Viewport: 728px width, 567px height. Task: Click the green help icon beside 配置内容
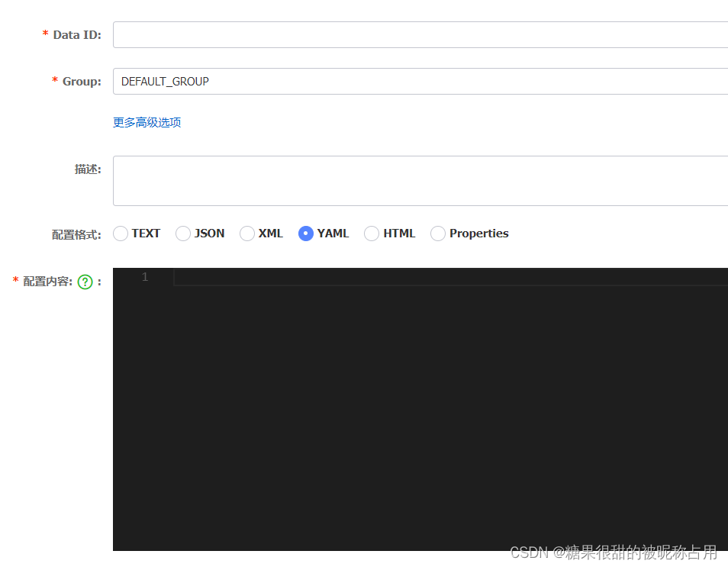click(x=85, y=282)
